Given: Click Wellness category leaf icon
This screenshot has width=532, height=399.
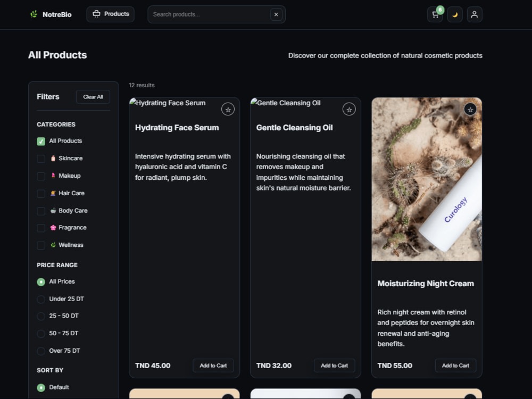Looking at the screenshot, I should click(x=53, y=245).
